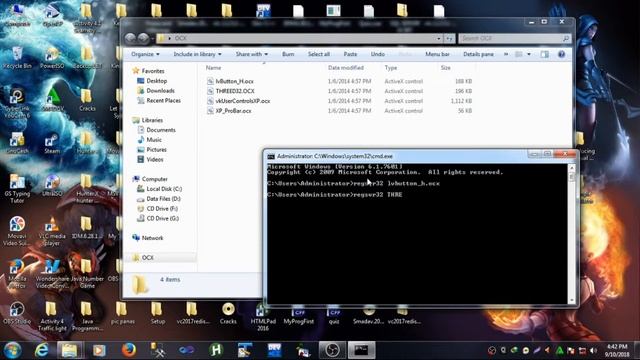Open the change view icon in Explorer
640x360 pixels.
tap(519, 54)
